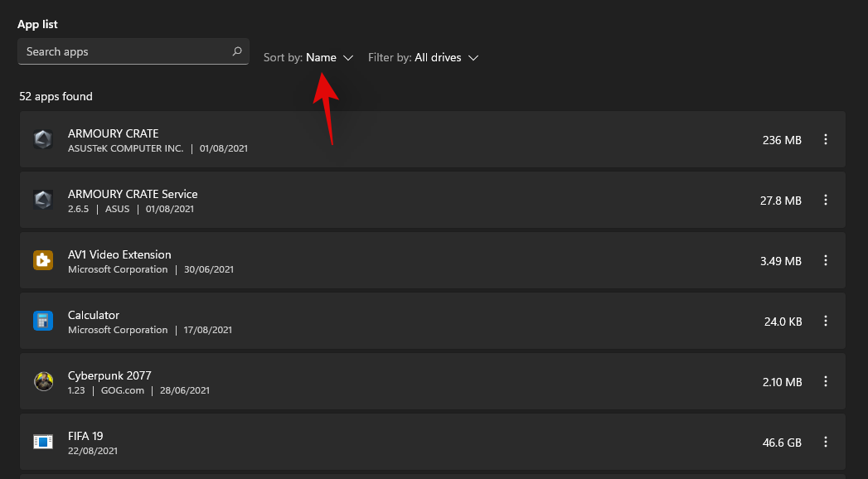Click the ARMOURY CRATE Service icon

[x=43, y=201]
